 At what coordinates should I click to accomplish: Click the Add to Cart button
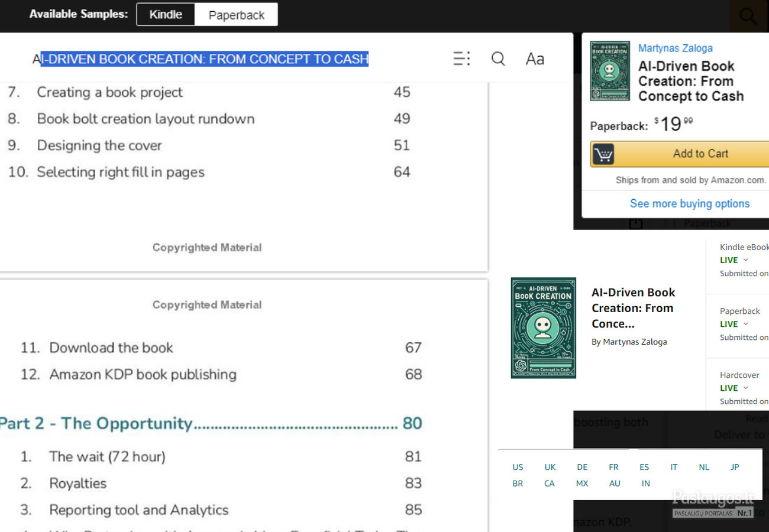coord(679,154)
